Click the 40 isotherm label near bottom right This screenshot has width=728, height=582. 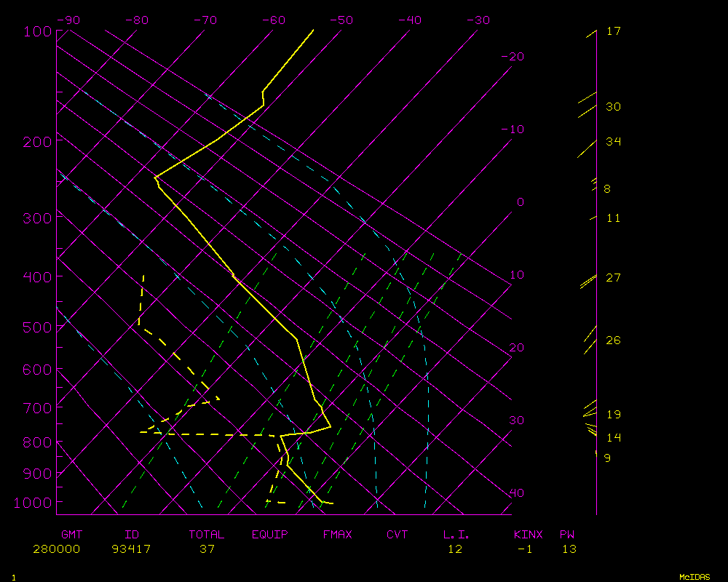516,493
